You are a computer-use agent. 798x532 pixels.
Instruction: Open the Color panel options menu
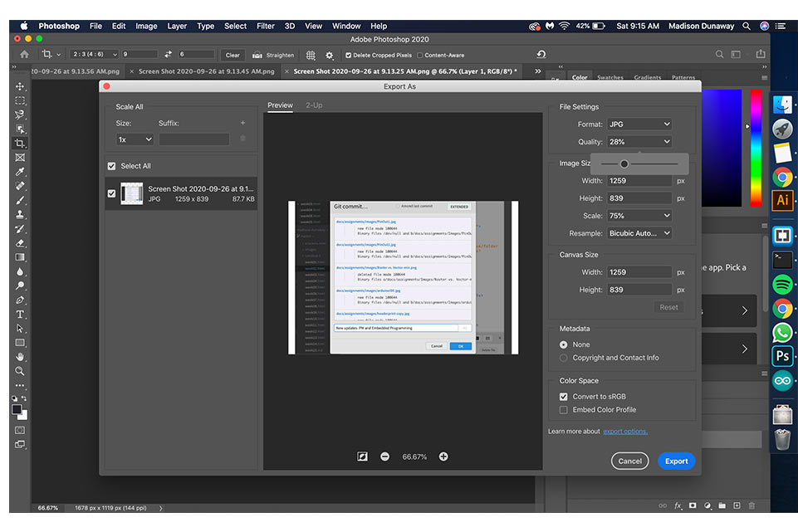764,78
